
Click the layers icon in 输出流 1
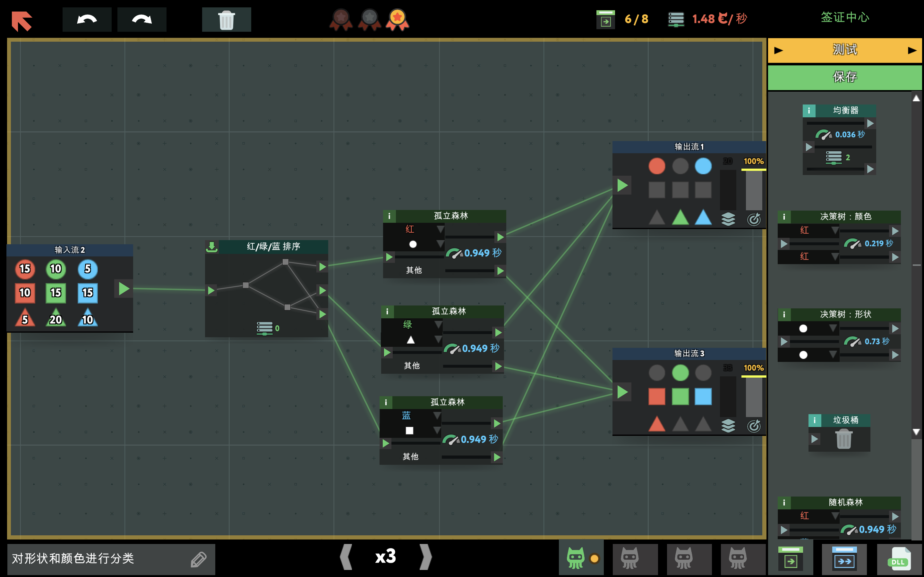728,219
